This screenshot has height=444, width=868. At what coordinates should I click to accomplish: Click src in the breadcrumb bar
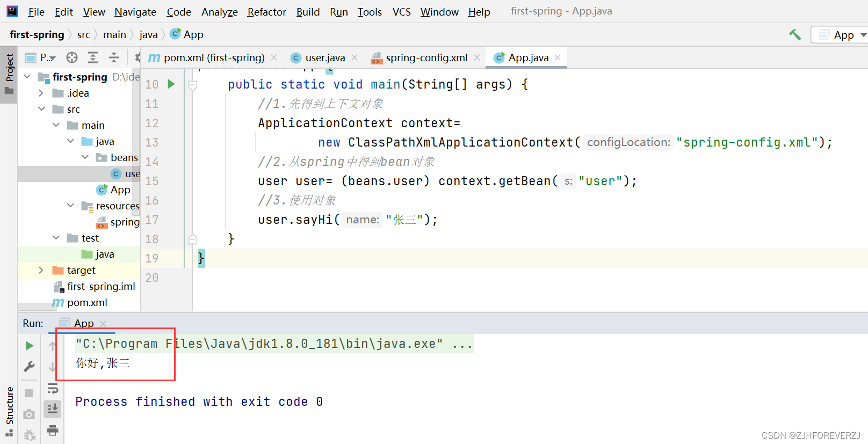tap(84, 35)
